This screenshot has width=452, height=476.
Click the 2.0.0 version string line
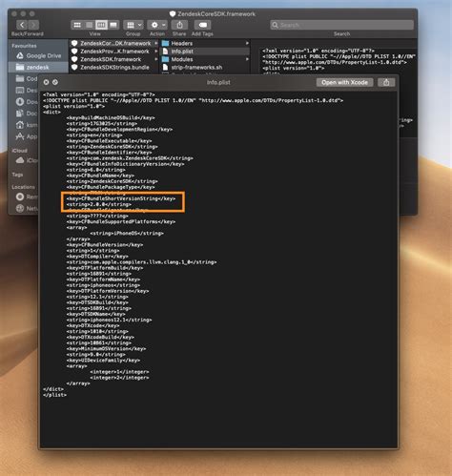coord(98,204)
